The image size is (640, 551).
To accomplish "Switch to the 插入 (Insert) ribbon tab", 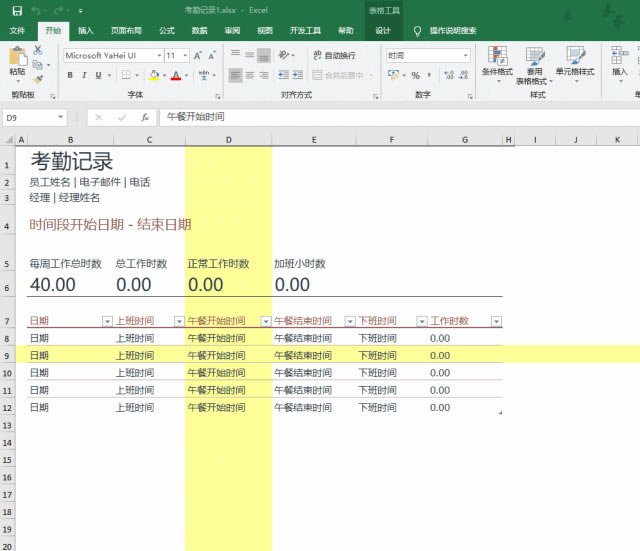I will [x=86, y=31].
